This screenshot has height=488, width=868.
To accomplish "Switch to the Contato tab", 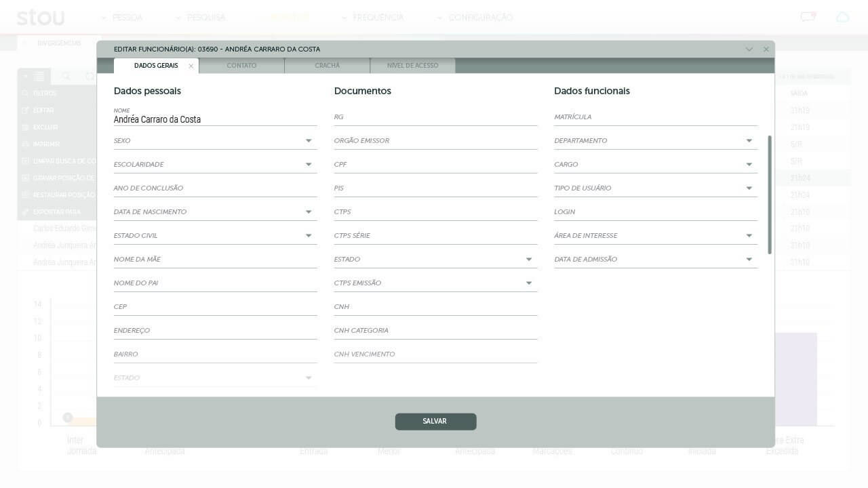I will click(241, 66).
